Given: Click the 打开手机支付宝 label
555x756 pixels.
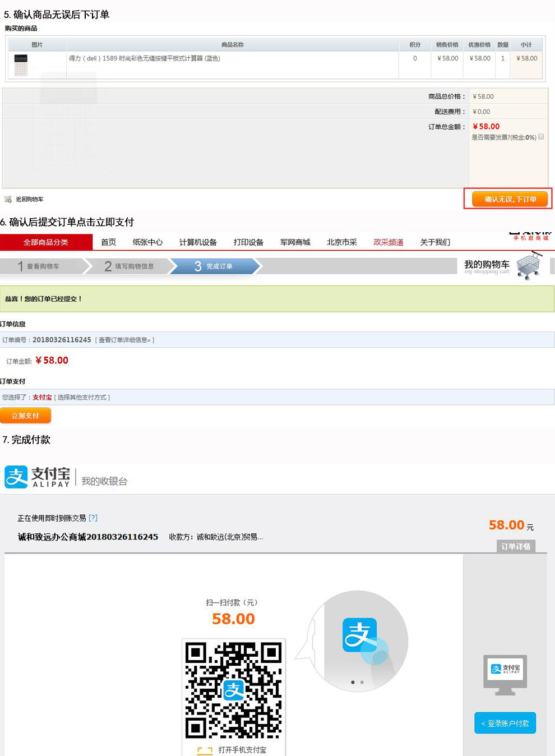Looking at the screenshot, I should point(242,750).
